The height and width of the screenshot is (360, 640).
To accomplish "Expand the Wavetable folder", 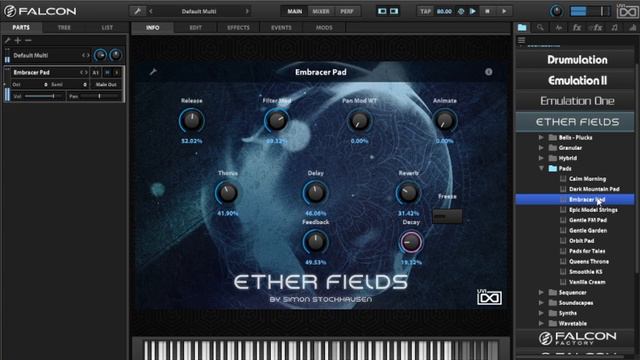I will (x=541, y=323).
